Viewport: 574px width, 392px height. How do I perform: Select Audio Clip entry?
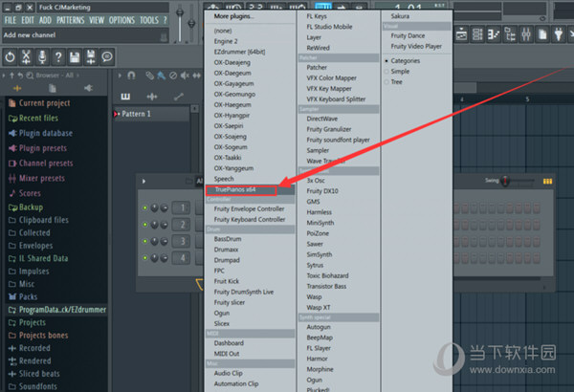click(x=228, y=373)
